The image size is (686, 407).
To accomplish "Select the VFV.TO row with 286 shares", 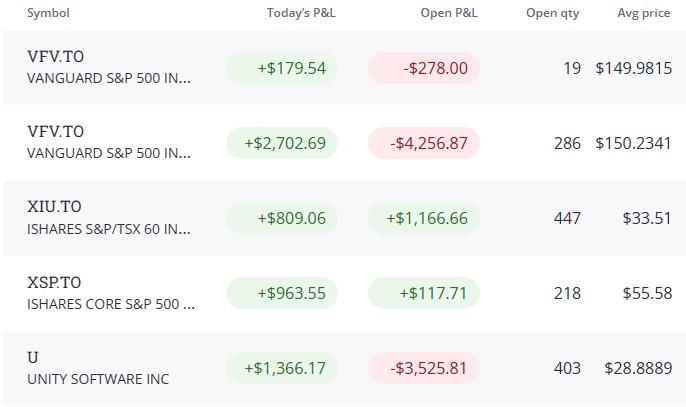I will tap(343, 143).
